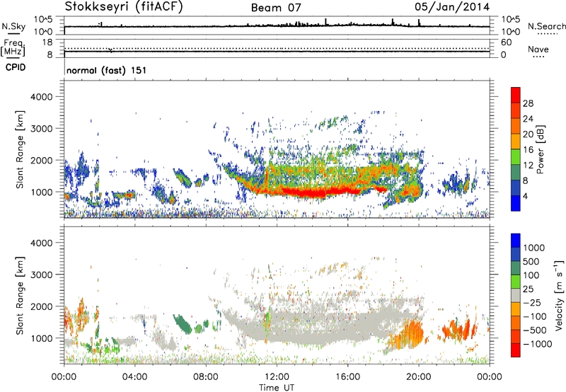Select the "CPID" row label
The image size is (566, 392).
(x=16, y=67)
